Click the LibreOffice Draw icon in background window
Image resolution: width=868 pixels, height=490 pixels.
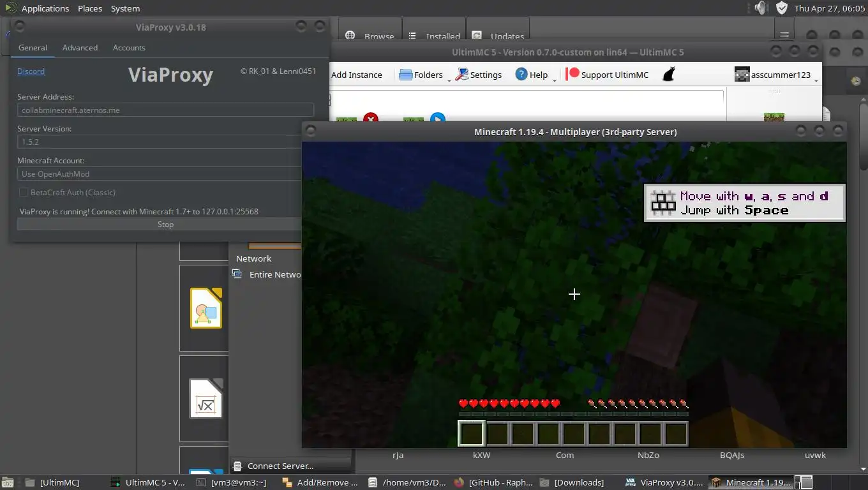click(206, 308)
